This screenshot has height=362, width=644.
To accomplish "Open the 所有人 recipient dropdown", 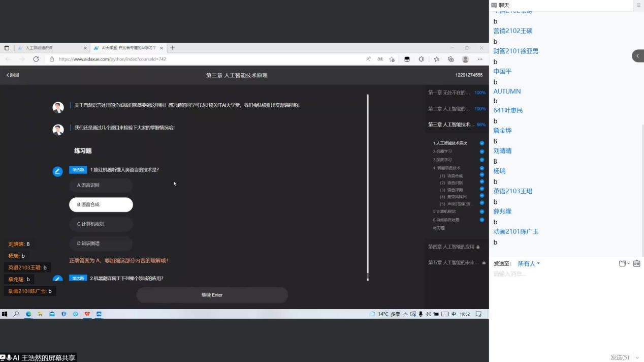I will coord(529,264).
